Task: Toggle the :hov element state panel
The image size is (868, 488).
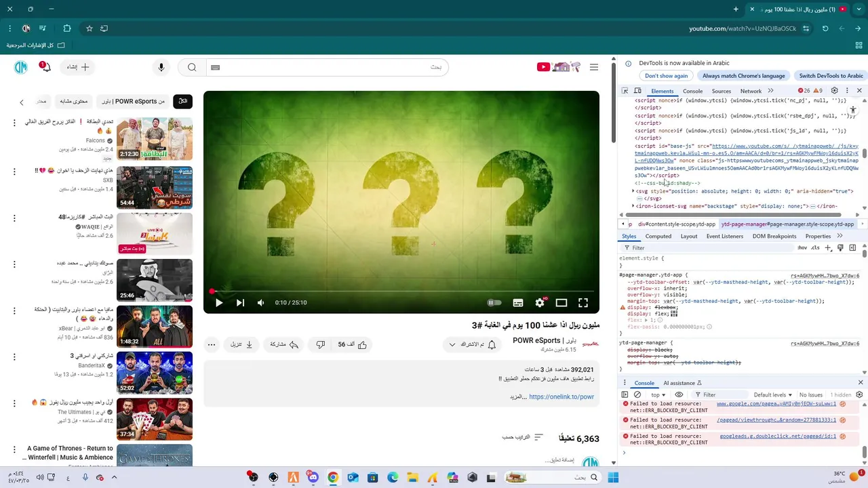Action: pos(803,248)
